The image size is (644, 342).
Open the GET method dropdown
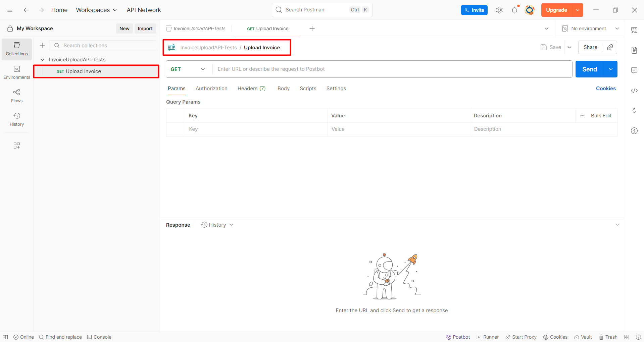[188, 69]
